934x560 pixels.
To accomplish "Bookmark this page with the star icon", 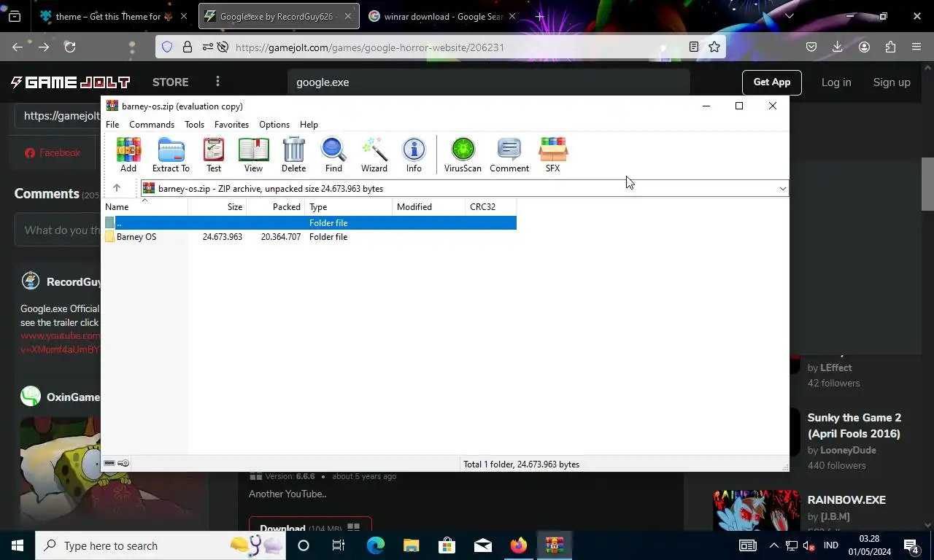I will (714, 47).
